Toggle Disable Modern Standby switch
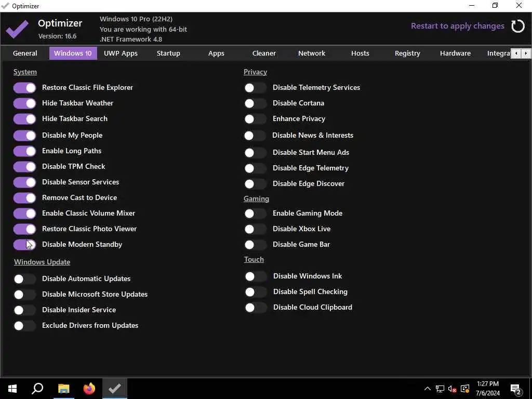This screenshot has height=399, width=532. click(x=24, y=245)
